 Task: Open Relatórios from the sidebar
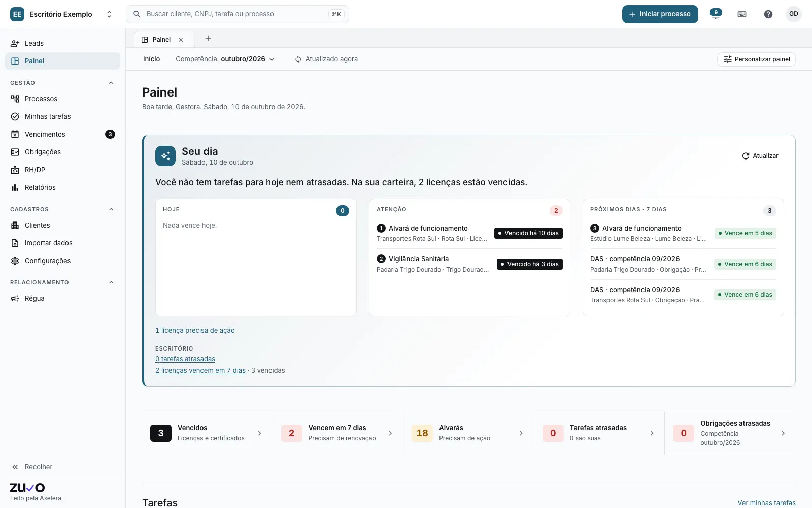[62, 187]
